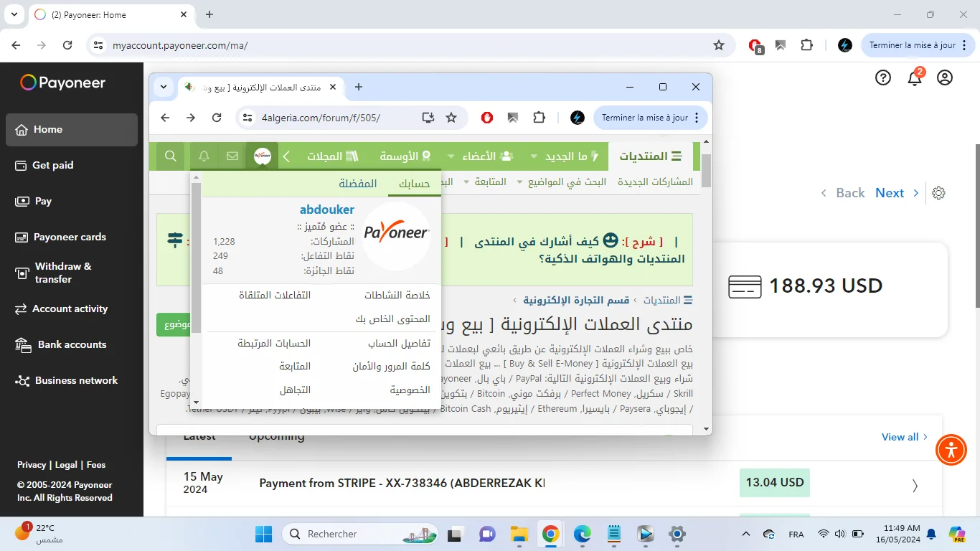Select Withdraw & transfer in sidebar
The height and width of the screenshot is (551, 980).
tap(63, 273)
